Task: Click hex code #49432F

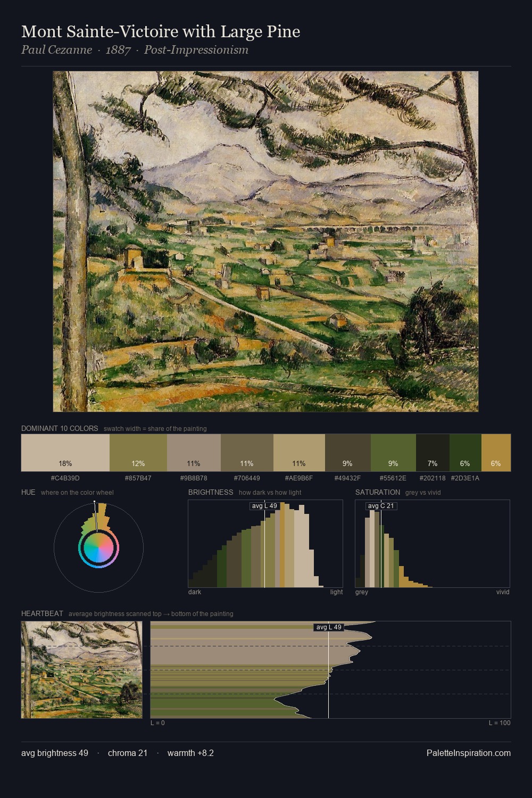Action: [x=347, y=478]
